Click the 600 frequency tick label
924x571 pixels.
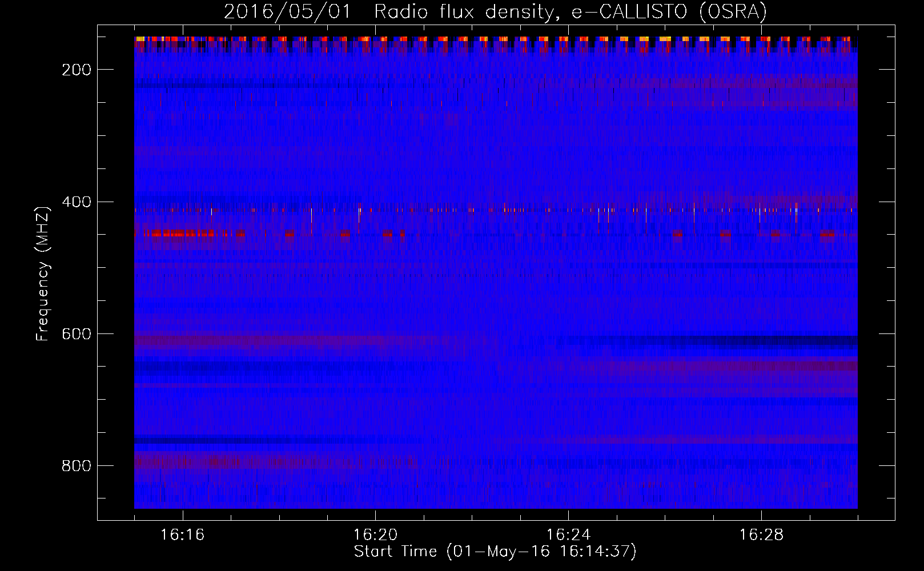coord(76,333)
